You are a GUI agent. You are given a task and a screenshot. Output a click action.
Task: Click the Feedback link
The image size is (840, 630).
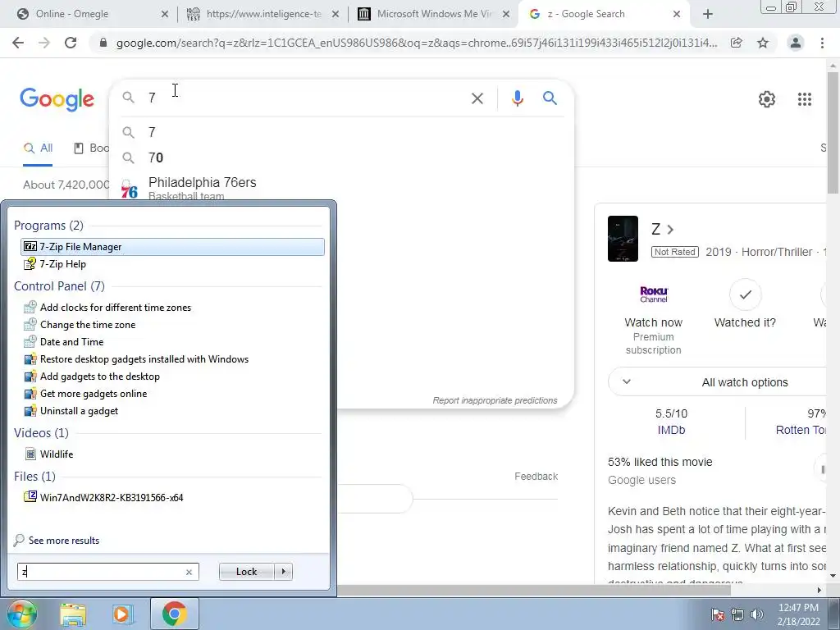536,477
